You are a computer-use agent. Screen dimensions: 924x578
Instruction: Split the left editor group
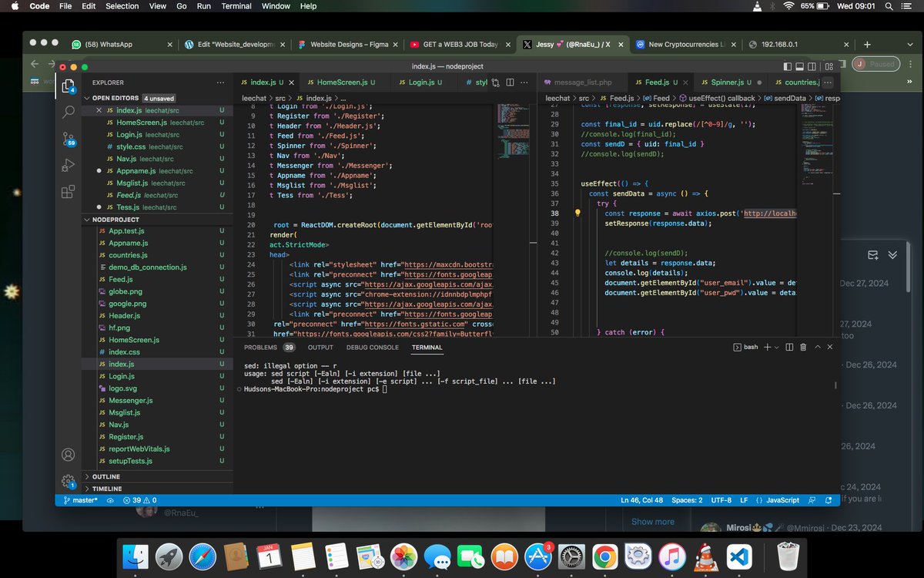(509, 82)
